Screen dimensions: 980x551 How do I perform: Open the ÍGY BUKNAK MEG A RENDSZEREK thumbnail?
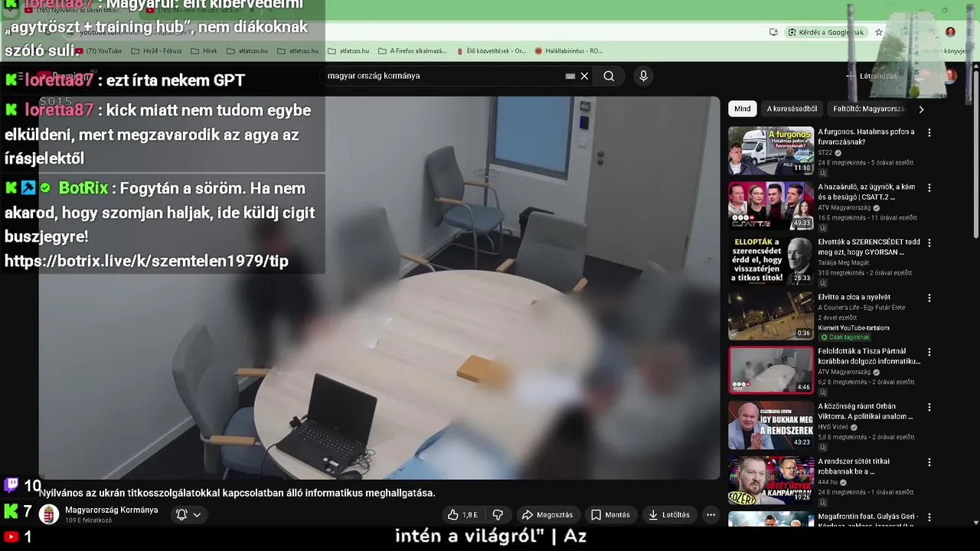(x=771, y=425)
